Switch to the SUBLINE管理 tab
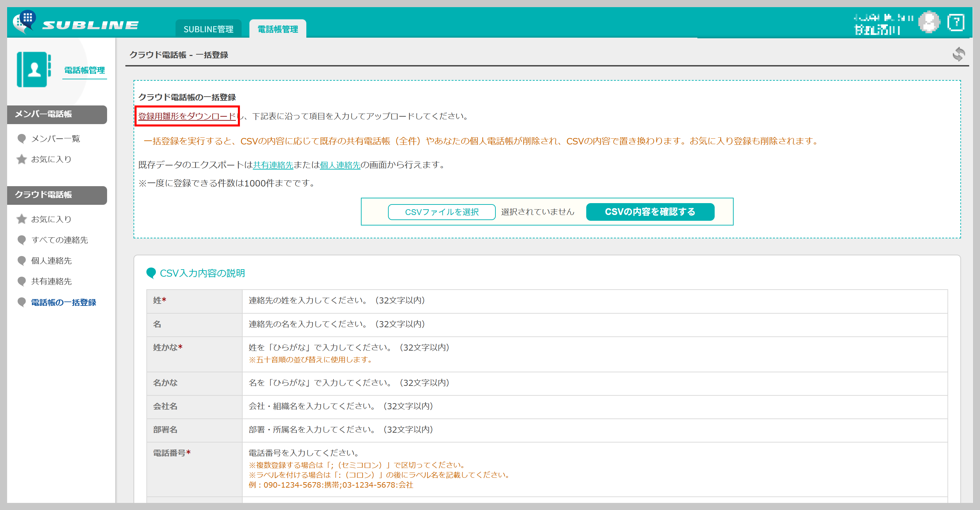This screenshot has width=980, height=510. coord(208,29)
